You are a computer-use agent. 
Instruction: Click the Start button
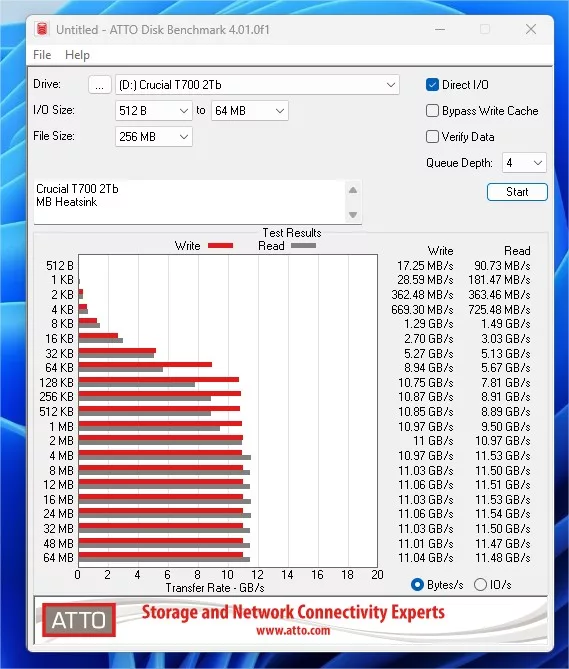[517, 192]
